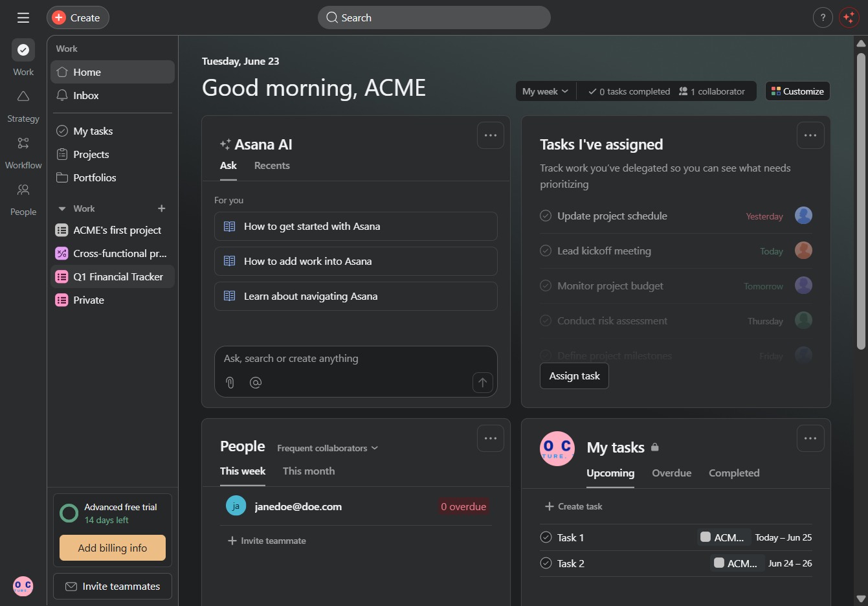This screenshot has height=606, width=868.
Task: Go to Home in the sidebar
Action: tap(113, 72)
